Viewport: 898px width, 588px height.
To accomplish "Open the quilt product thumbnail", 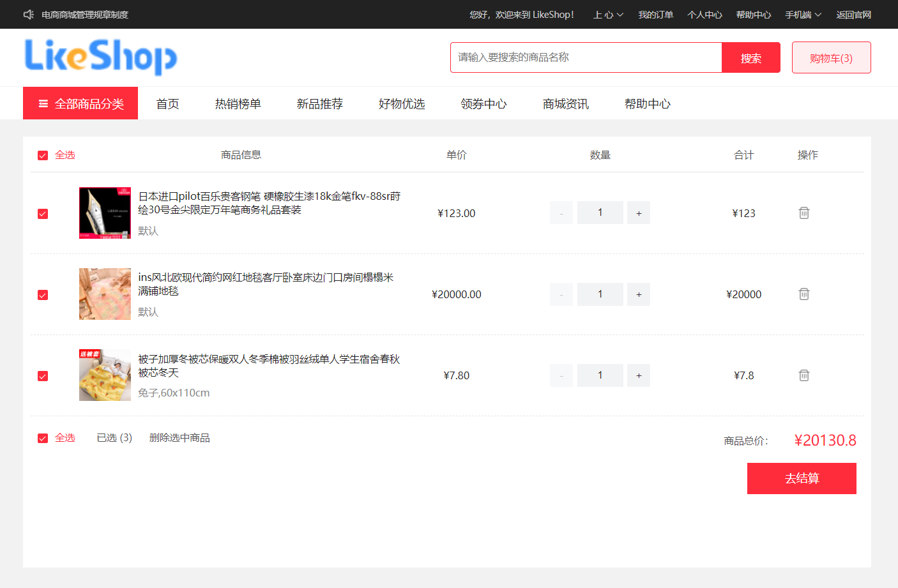I will tap(105, 375).
